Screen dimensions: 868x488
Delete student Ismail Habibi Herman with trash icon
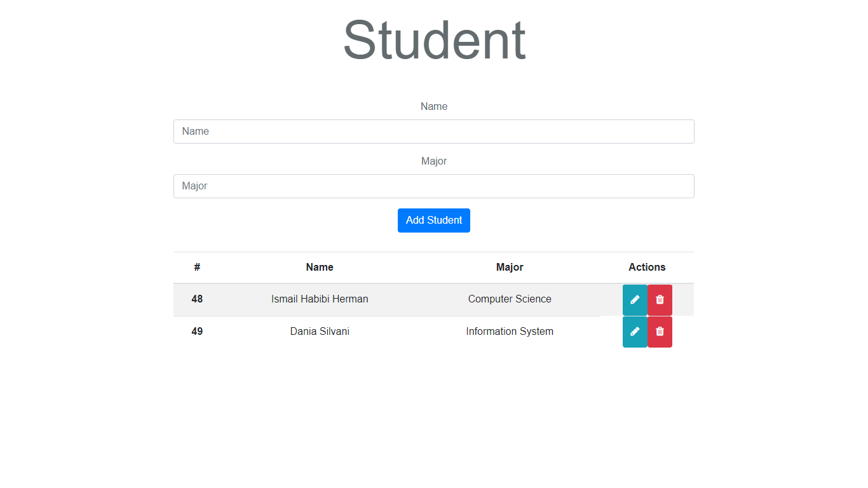pyautogui.click(x=660, y=300)
